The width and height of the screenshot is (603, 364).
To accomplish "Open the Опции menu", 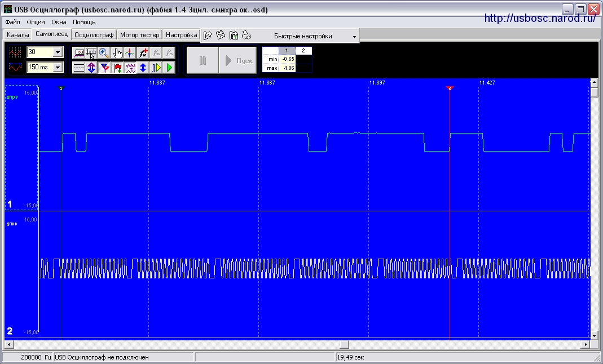I will tap(36, 22).
